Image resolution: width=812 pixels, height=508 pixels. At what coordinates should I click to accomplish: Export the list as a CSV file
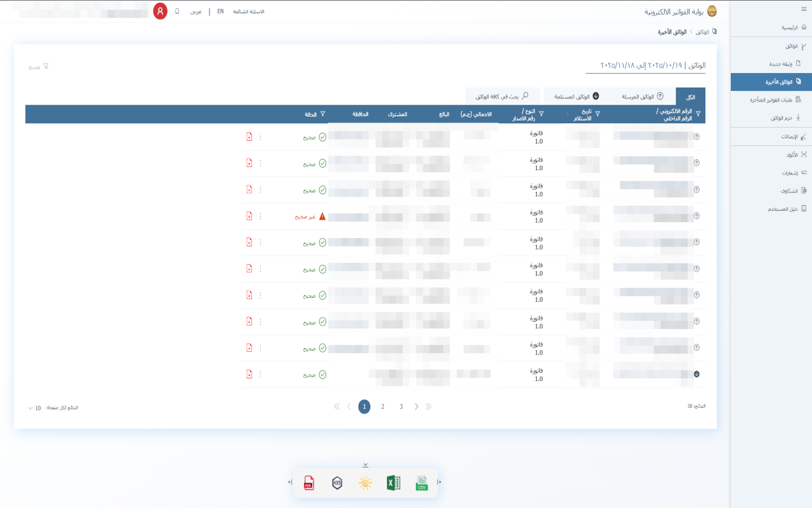coord(422,483)
